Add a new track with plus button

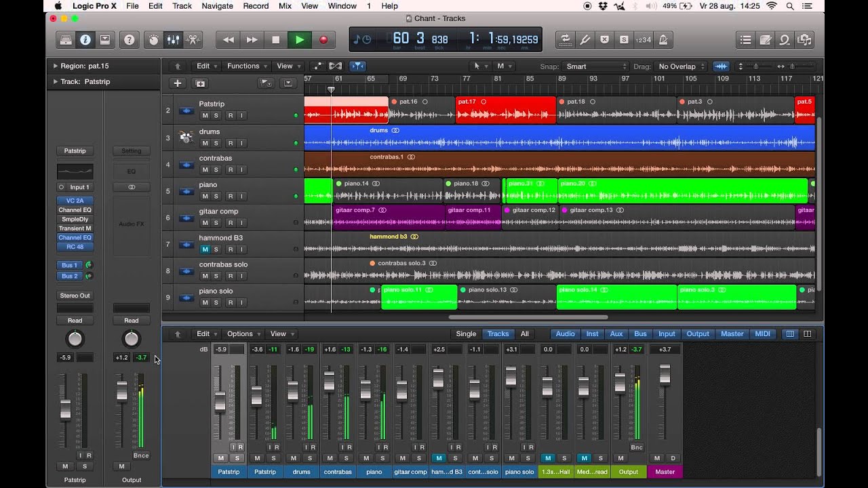pyautogui.click(x=178, y=83)
